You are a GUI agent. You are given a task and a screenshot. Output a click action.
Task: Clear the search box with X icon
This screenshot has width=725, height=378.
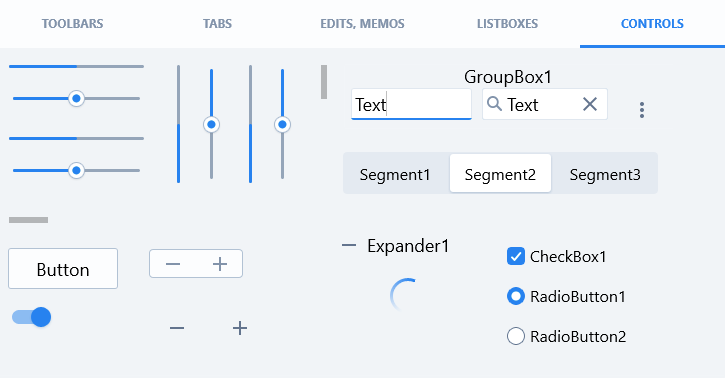(590, 104)
